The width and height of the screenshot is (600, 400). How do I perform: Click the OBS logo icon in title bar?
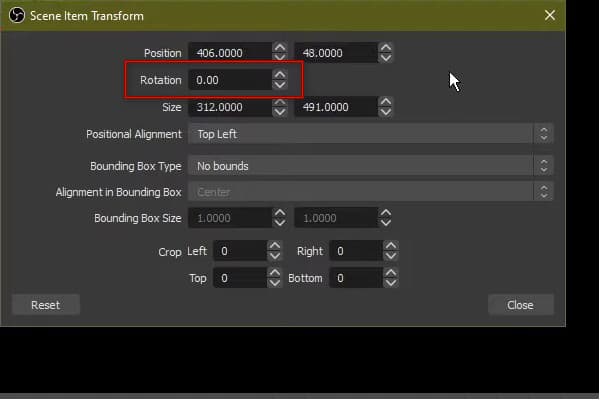click(17, 16)
